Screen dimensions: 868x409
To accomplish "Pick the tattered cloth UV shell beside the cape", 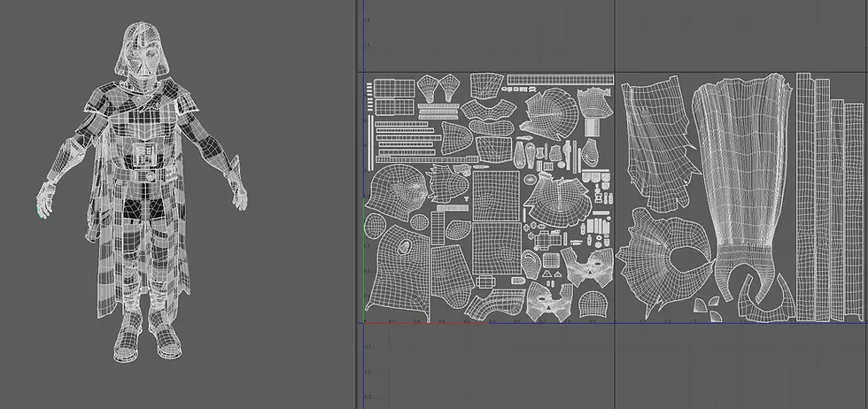I will tap(660, 144).
